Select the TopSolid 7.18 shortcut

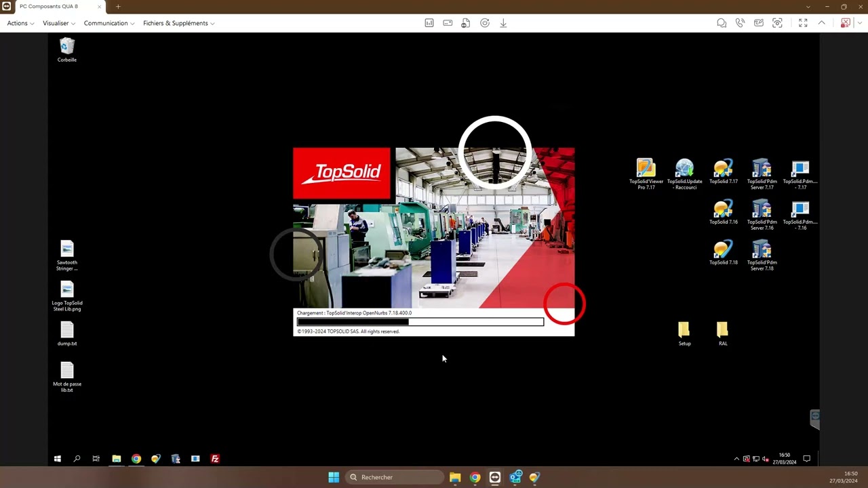click(x=724, y=253)
